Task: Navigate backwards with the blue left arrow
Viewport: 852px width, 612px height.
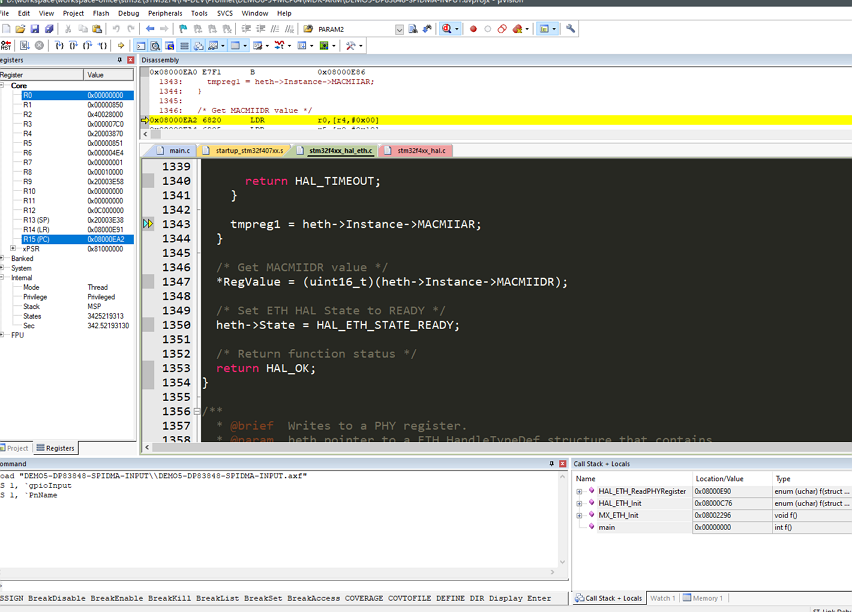Action: point(150,29)
